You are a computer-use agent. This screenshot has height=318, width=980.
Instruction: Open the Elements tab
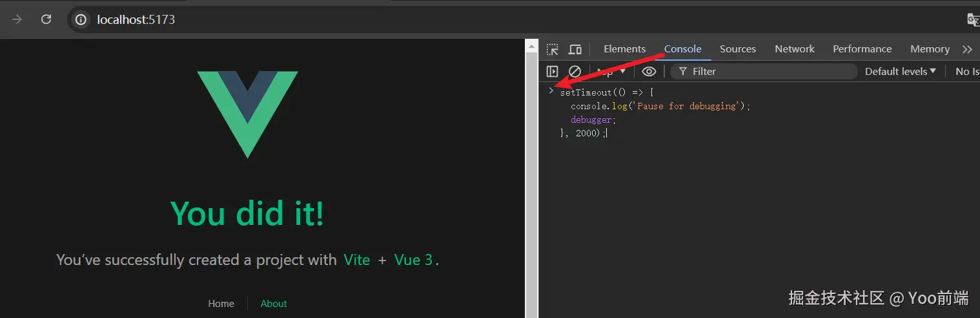click(x=624, y=49)
